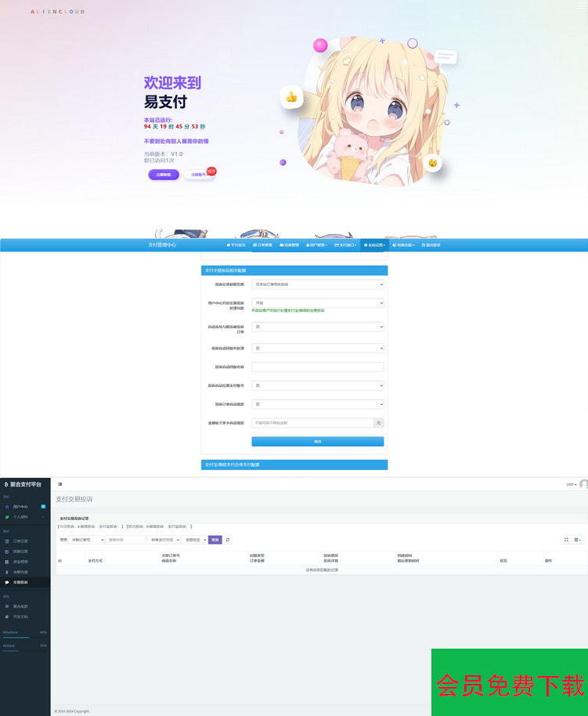Viewport: 588px width, 716px height.
Task: Expand the 系统设置 navbar dropdown
Action: [374, 245]
